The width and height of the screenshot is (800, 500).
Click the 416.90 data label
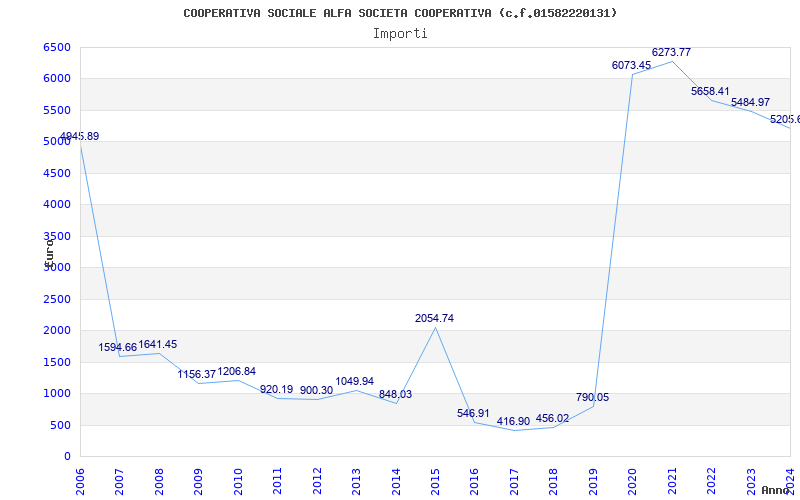coord(513,421)
